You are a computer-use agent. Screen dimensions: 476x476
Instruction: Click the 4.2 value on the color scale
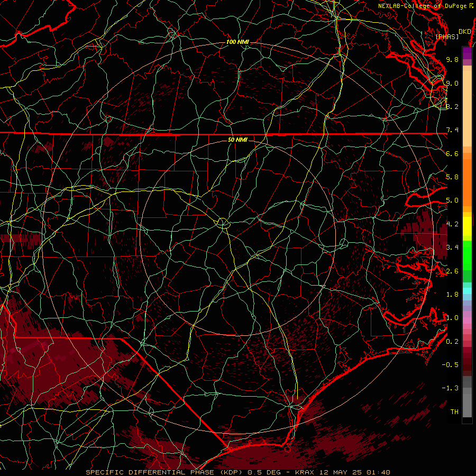coord(452,224)
